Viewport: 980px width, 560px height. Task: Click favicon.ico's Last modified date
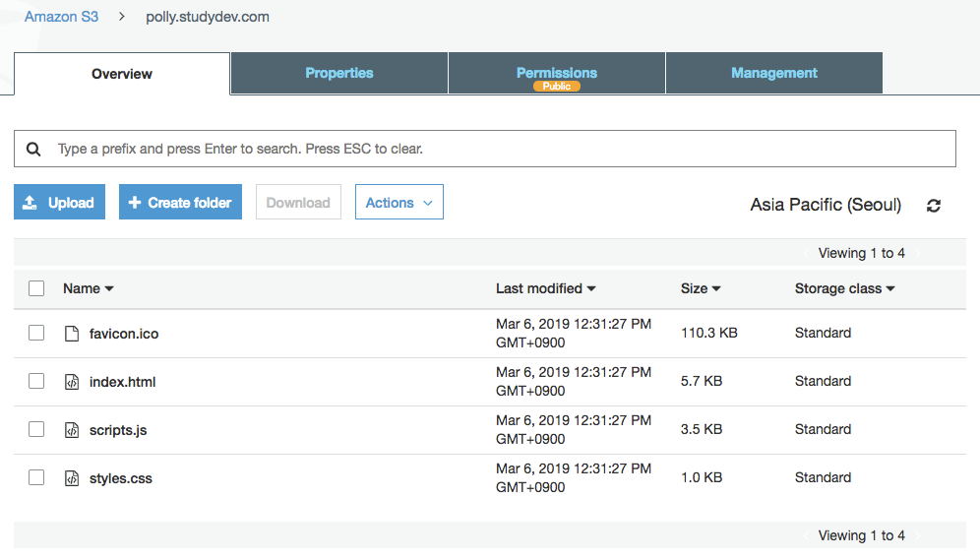[x=573, y=333]
